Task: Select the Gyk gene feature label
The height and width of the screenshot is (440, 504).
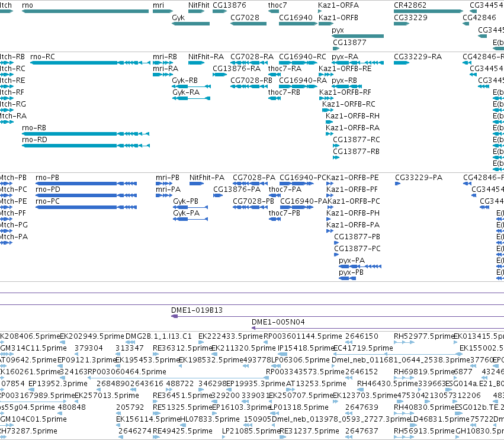Action: click(x=178, y=18)
